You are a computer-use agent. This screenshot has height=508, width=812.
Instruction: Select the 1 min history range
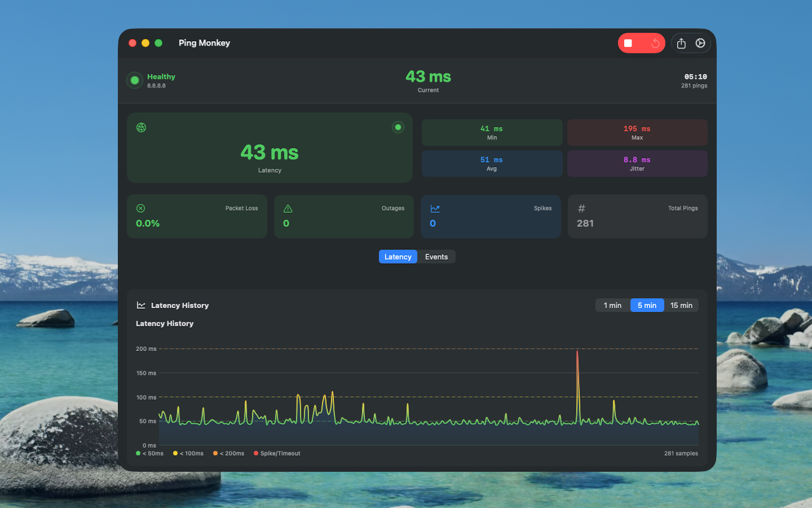click(x=612, y=305)
